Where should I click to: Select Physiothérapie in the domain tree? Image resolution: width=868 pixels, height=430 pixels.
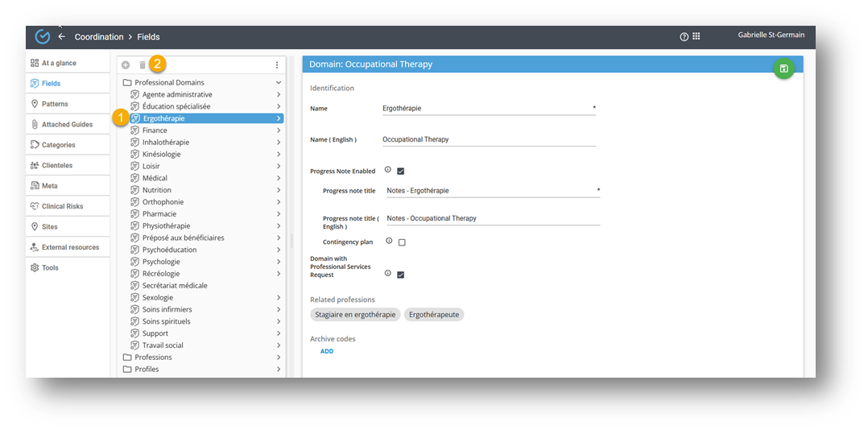(x=166, y=226)
